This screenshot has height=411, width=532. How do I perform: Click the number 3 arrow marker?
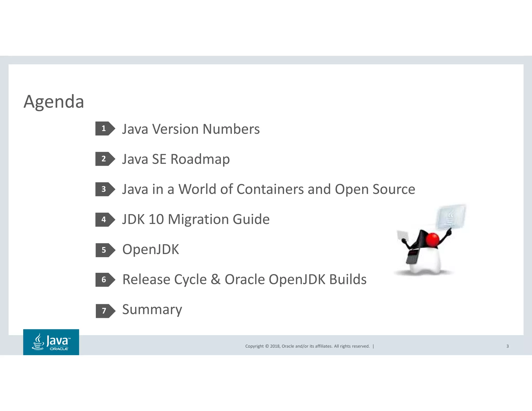(105, 189)
